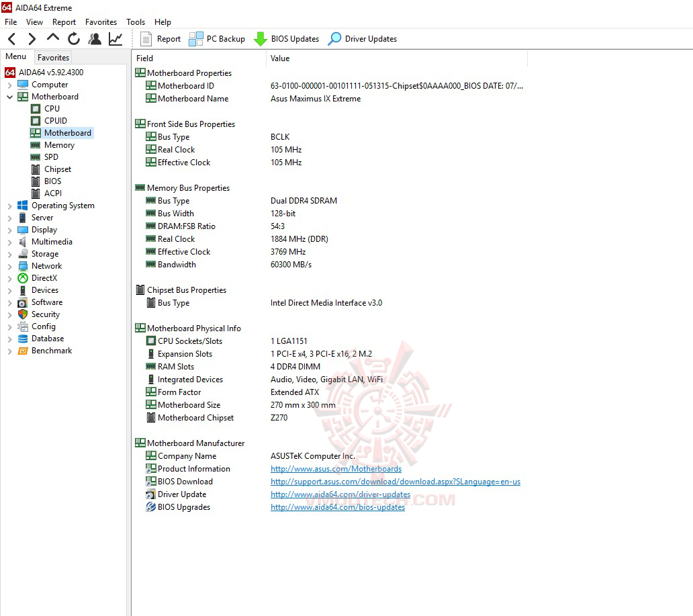
Task: Switch to the Favorites sidebar tab
Action: (53, 58)
